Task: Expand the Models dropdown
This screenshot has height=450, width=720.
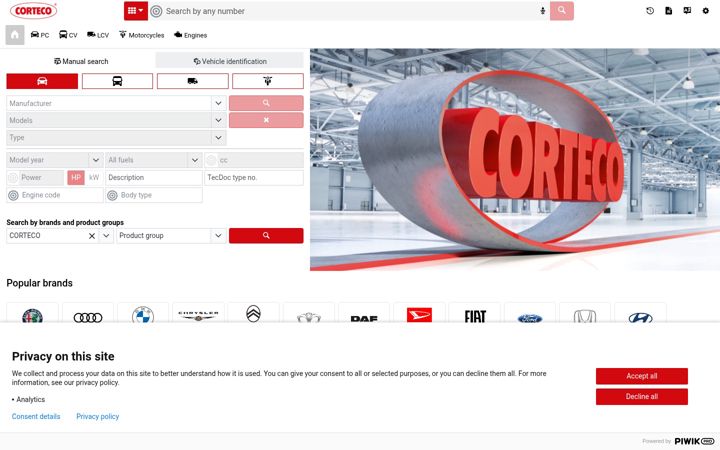Action: click(x=219, y=120)
